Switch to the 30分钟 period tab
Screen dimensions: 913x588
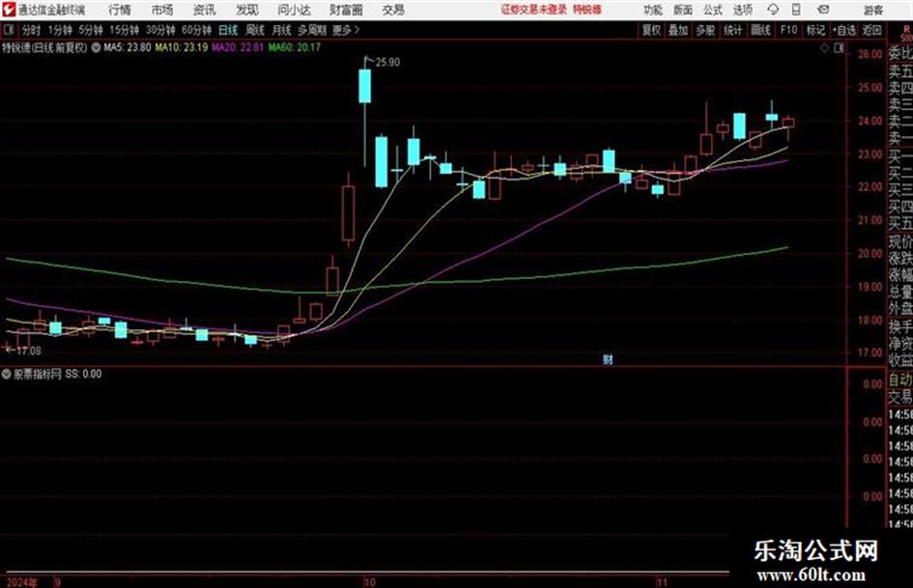point(160,30)
